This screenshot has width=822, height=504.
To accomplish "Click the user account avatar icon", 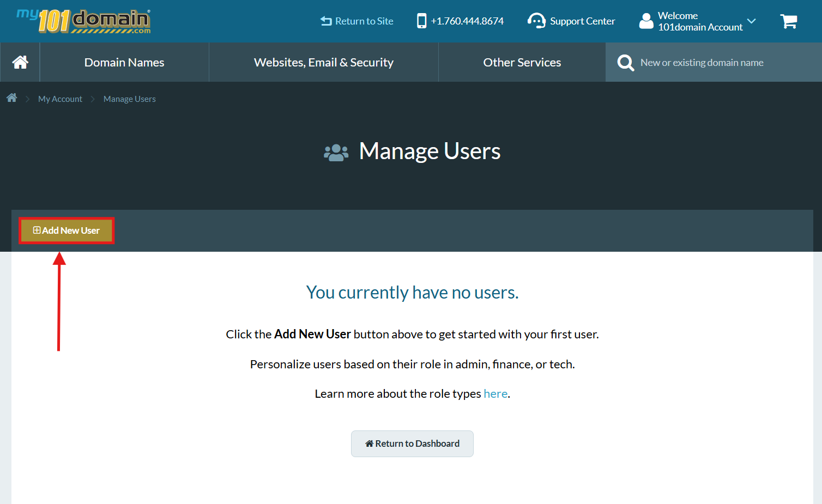I will (646, 21).
